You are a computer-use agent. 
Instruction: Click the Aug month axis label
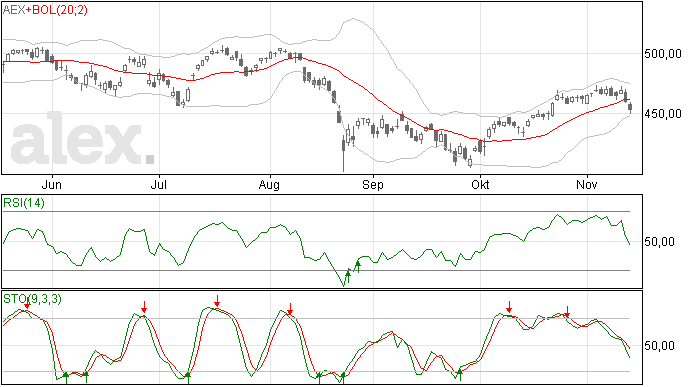click(269, 185)
